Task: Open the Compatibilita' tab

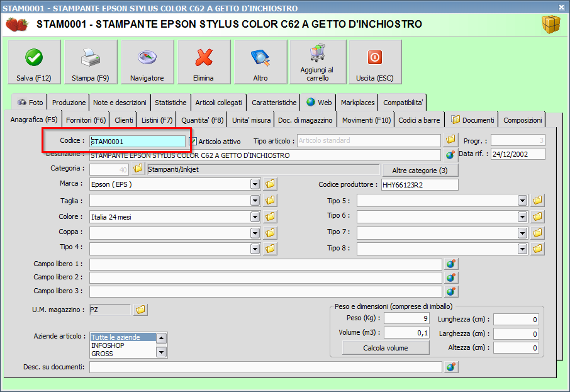Action: [403, 103]
